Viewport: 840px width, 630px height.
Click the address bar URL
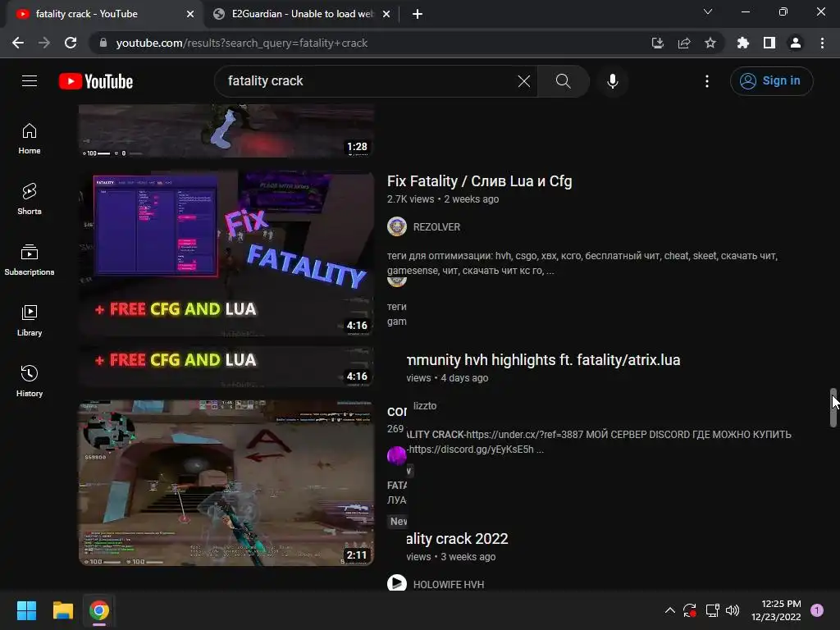[x=242, y=43]
